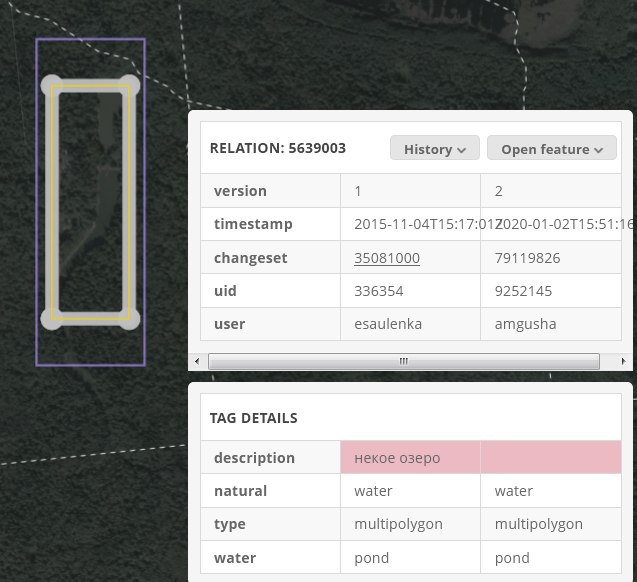Image resolution: width=637 pixels, height=582 pixels.
Task: Click the scrollbar left arrow
Action: coord(197,361)
